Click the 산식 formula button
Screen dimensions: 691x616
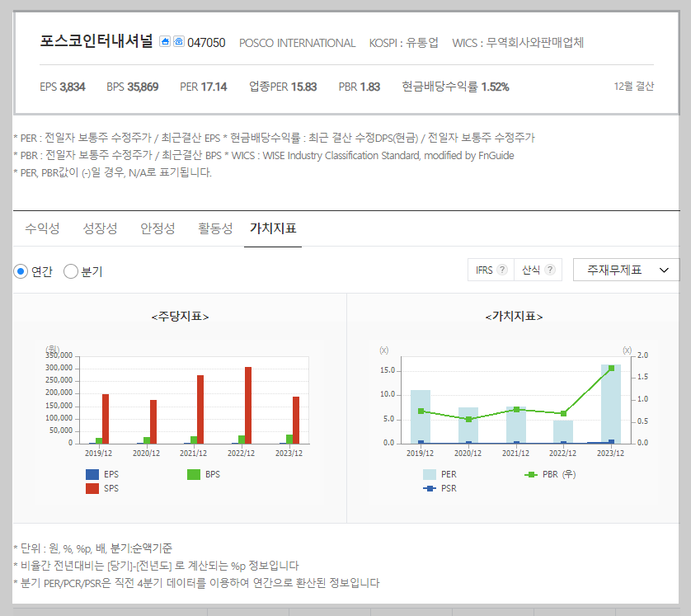pyautogui.click(x=538, y=270)
